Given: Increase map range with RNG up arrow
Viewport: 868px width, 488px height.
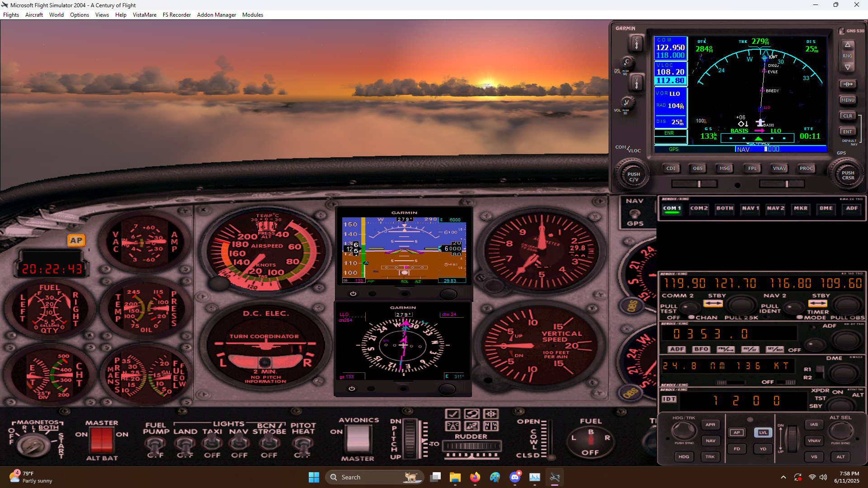Looking at the screenshot, I should (x=848, y=45).
